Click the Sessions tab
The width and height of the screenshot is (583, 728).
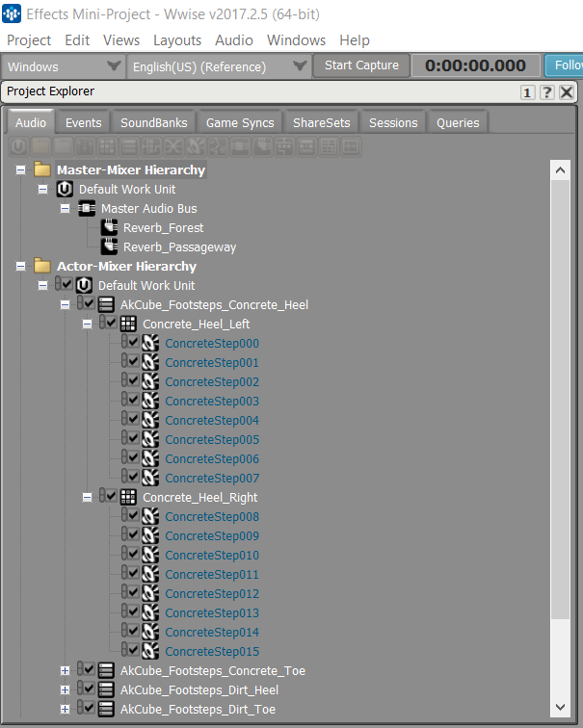393,122
